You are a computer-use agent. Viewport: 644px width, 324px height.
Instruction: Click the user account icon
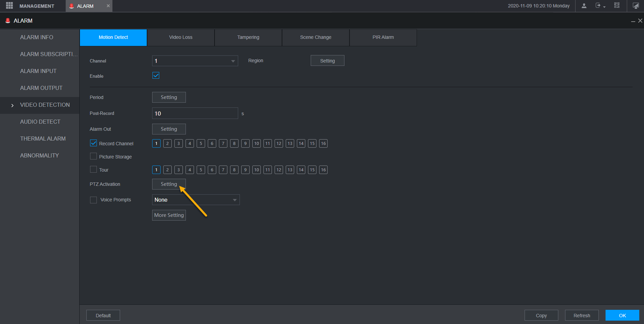pos(584,6)
